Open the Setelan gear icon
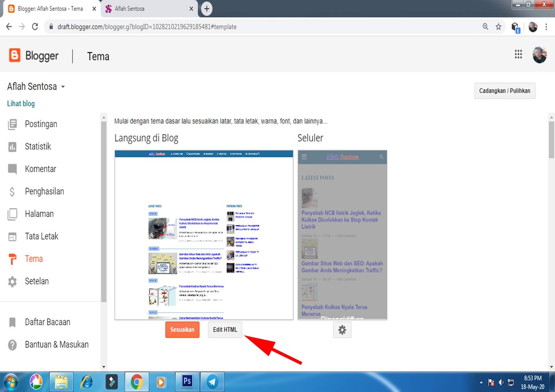The image size is (555, 392). coord(13,281)
